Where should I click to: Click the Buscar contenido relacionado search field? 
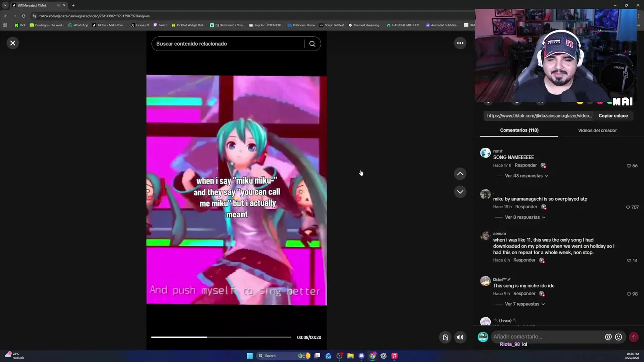pos(228,44)
